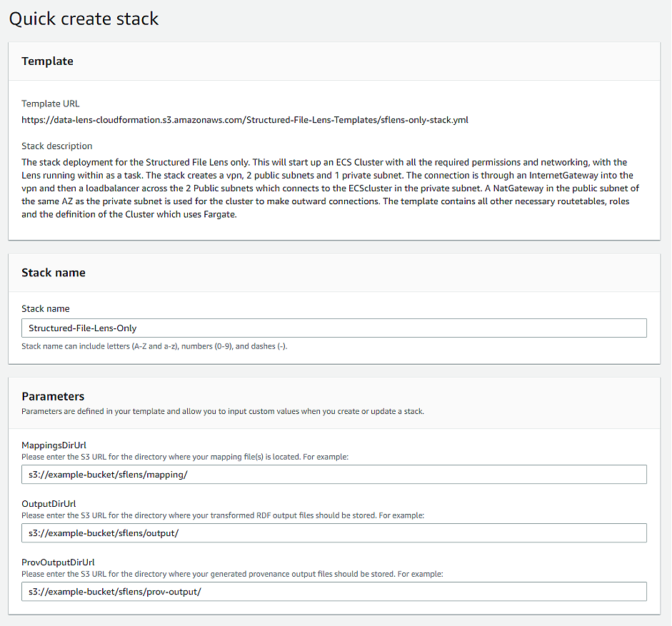Click the mapping file(s) location helper text
Viewport: 672px width, 626px height.
185,457
